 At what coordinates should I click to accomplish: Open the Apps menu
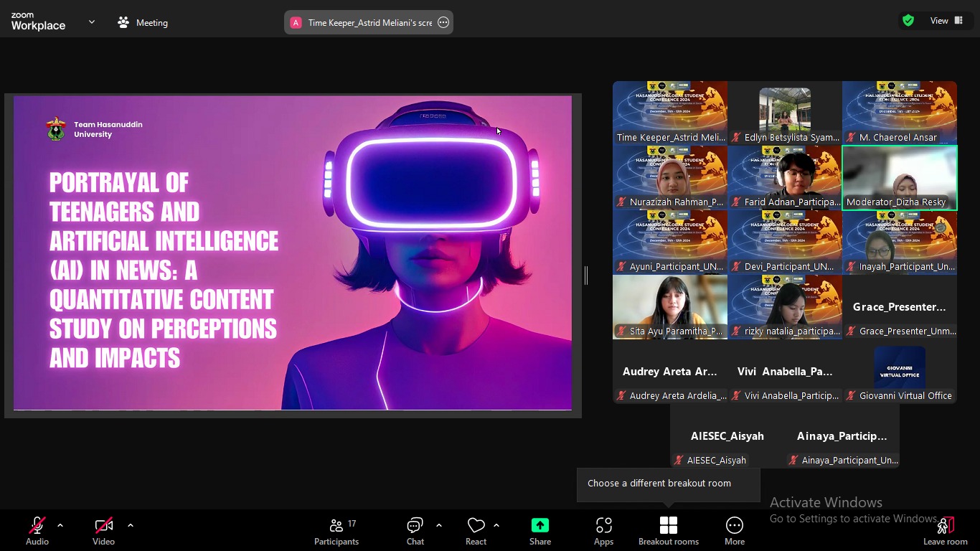pyautogui.click(x=604, y=531)
